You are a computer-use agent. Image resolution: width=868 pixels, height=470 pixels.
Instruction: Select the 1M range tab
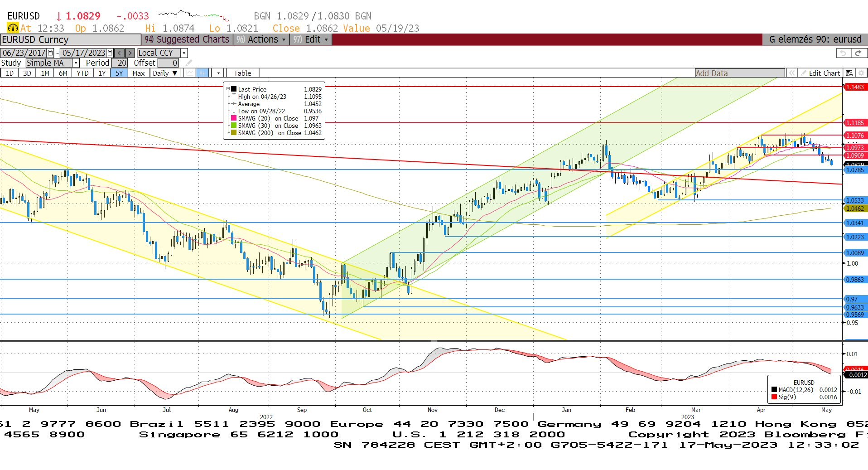[x=45, y=73]
